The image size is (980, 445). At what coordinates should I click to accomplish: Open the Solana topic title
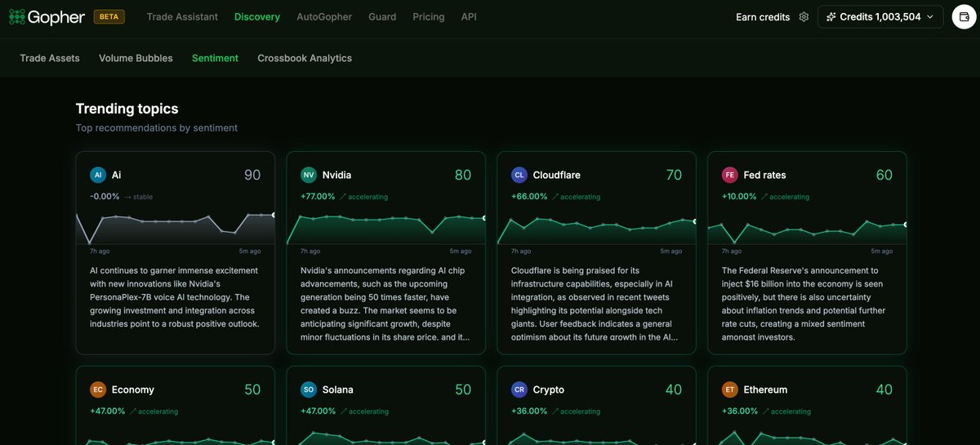click(338, 389)
